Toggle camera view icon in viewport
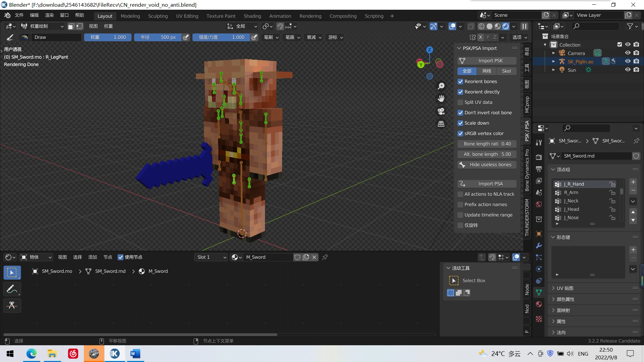Screen dimensions: 644x362 441,111
